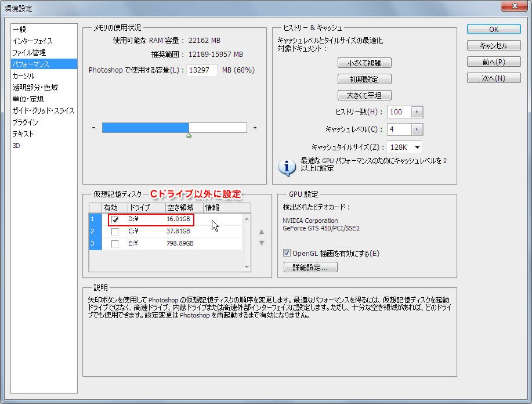The height and width of the screenshot is (404, 532).
Task: Click the 16.01GB free space value
Action: (x=179, y=219)
